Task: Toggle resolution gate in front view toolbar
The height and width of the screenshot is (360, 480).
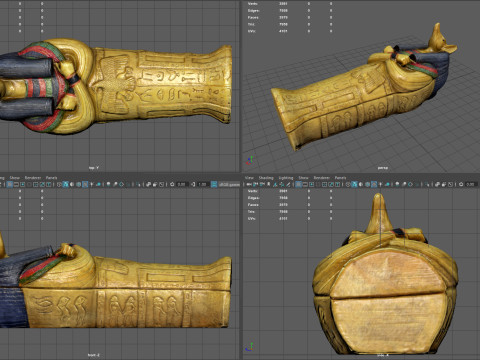Action: [22, 184]
